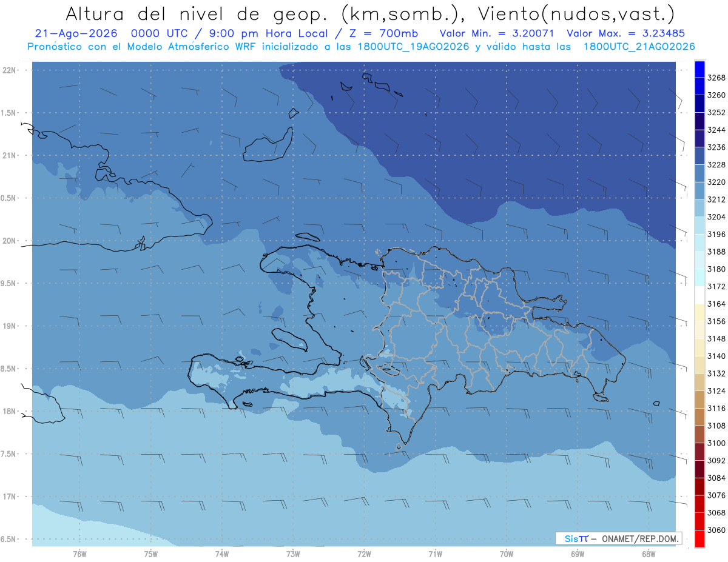Click the colorbar value '3148'

point(716,338)
